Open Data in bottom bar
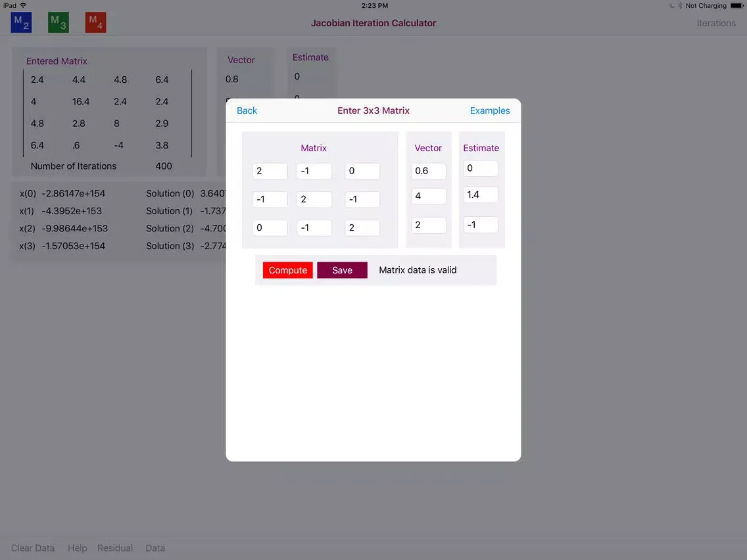Screen dimensions: 747x560 coord(155,548)
